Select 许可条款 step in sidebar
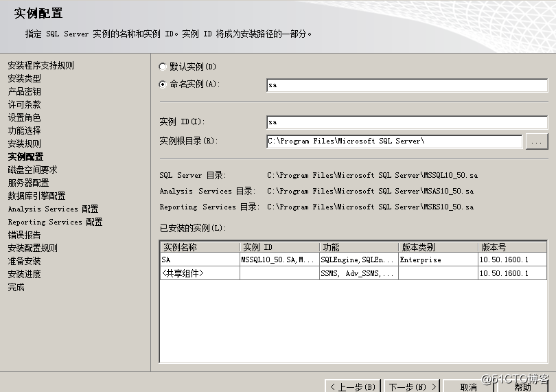 point(25,104)
